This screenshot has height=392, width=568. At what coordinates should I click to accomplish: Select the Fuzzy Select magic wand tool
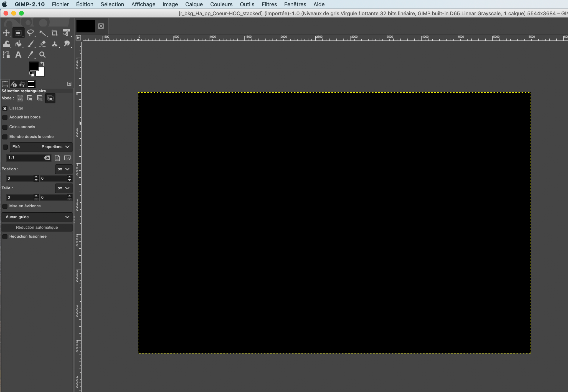point(42,33)
